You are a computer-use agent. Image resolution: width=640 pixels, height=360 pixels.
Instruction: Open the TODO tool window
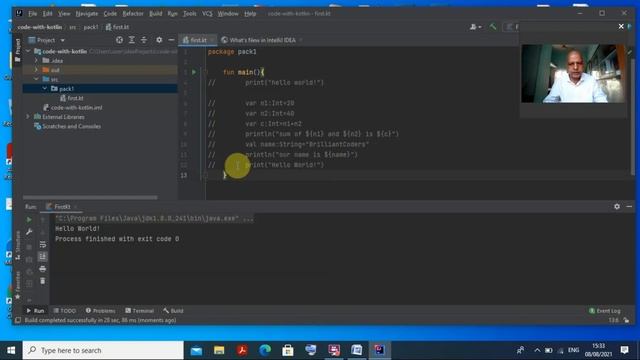[x=64, y=311]
